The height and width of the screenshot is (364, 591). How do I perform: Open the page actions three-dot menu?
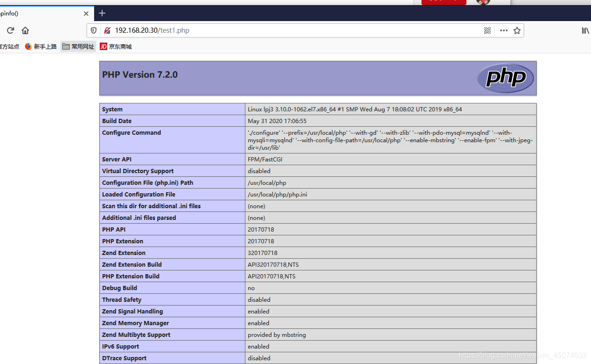pyautogui.click(x=503, y=30)
